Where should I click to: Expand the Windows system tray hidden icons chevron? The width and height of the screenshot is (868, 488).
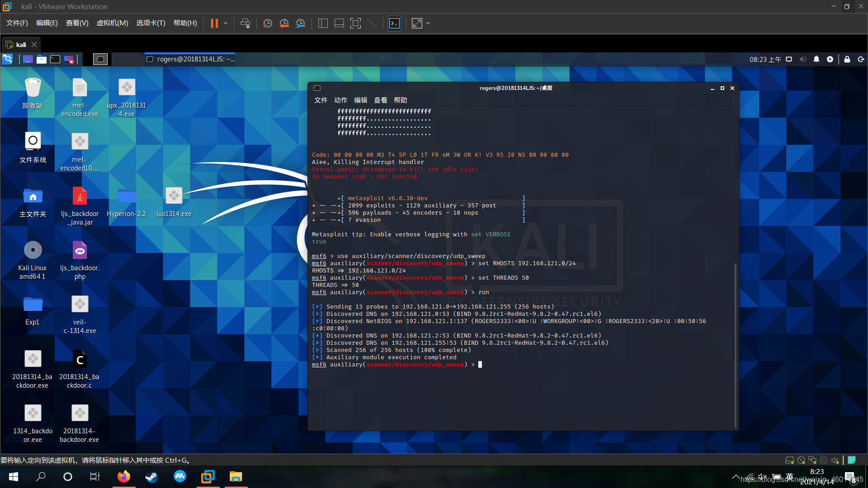click(x=736, y=477)
